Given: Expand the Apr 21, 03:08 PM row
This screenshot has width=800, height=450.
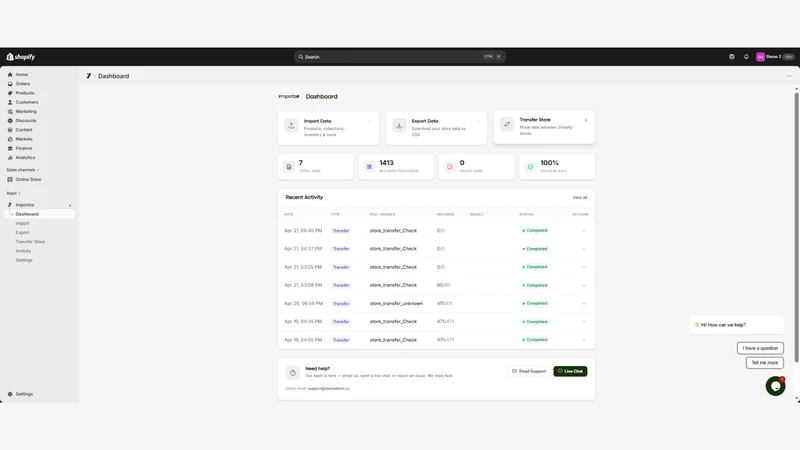Looking at the screenshot, I should (x=584, y=285).
